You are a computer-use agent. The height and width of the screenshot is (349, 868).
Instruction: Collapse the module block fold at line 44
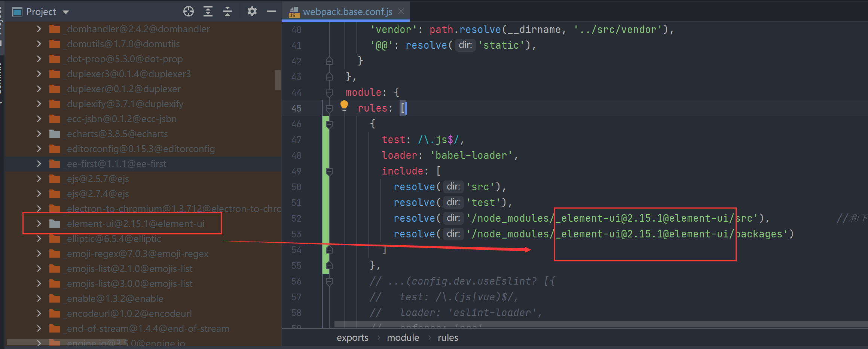[328, 92]
